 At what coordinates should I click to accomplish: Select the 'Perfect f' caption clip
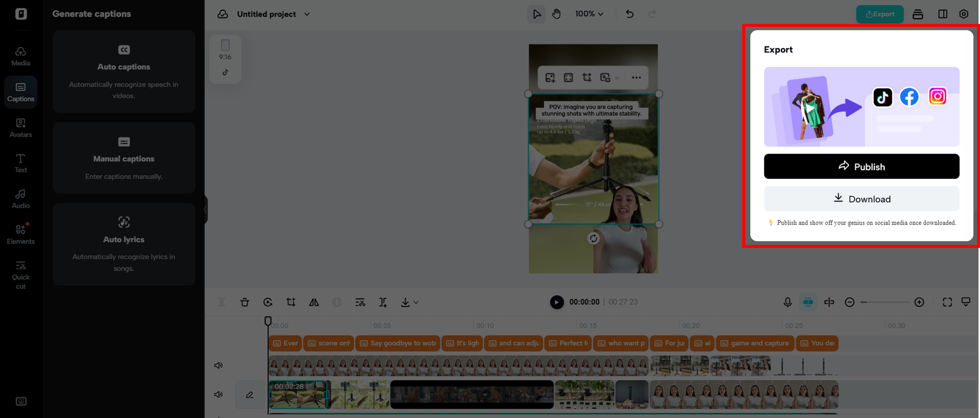[x=568, y=343]
